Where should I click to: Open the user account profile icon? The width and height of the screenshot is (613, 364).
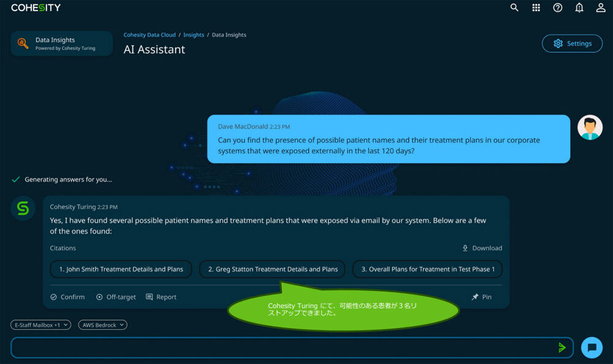(x=601, y=7)
